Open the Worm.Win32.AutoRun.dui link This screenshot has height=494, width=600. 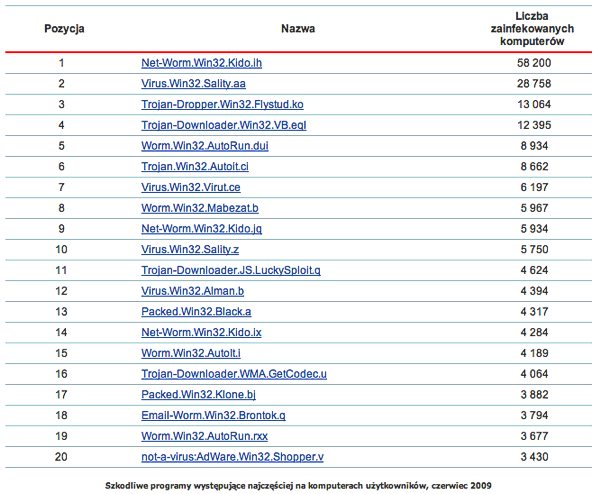[x=205, y=146]
